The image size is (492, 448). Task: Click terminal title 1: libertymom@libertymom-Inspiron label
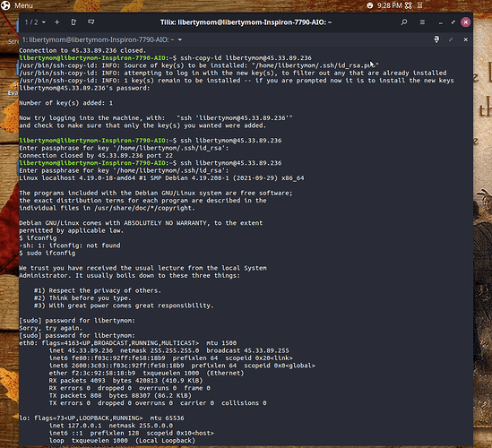99,39
